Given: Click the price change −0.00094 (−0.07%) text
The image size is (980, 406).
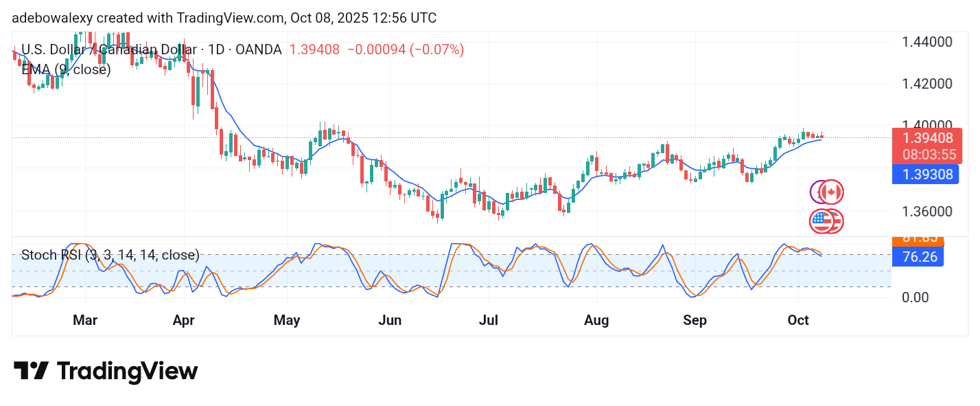Looking at the screenshot, I should point(406,49).
